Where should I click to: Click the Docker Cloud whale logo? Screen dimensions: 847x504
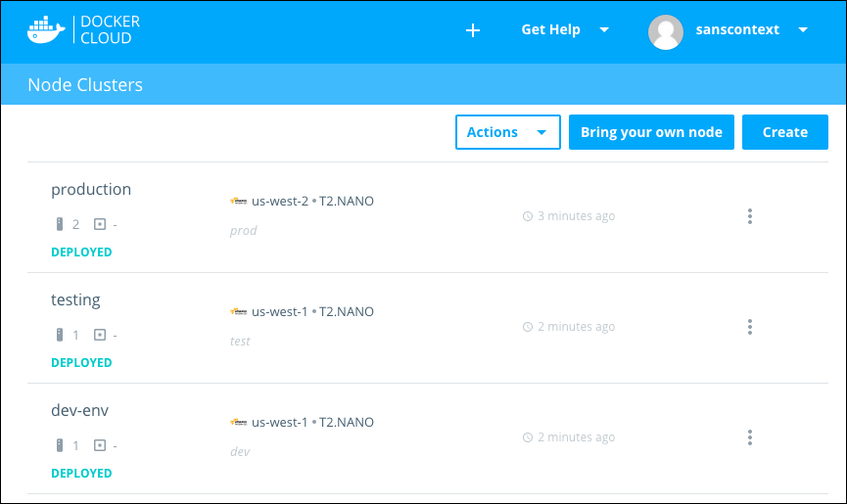[46, 29]
